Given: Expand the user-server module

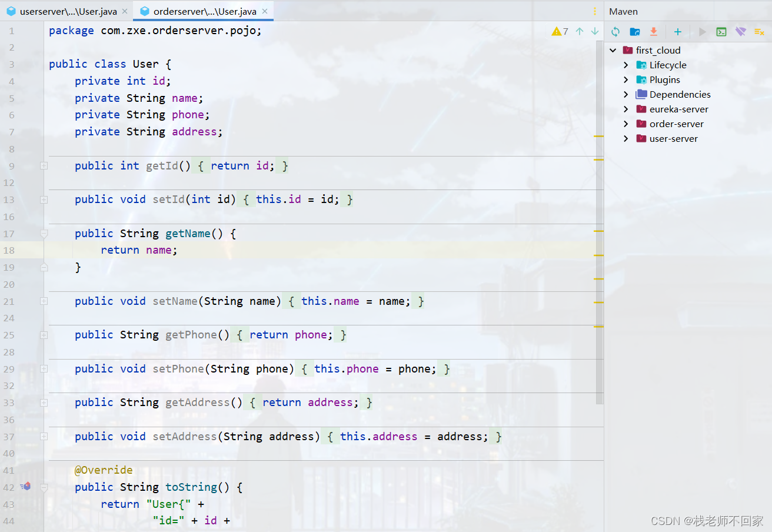Looking at the screenshot, I should click(x=626, y=139).
